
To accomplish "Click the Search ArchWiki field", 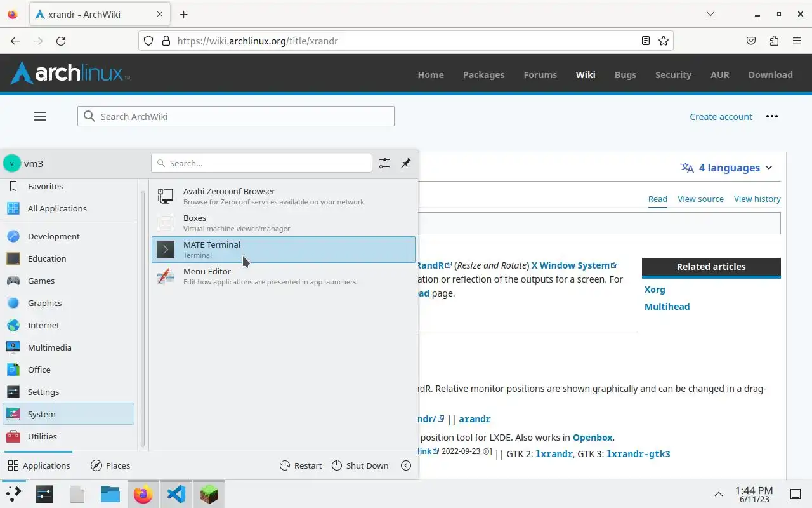I will pos(236,116).
